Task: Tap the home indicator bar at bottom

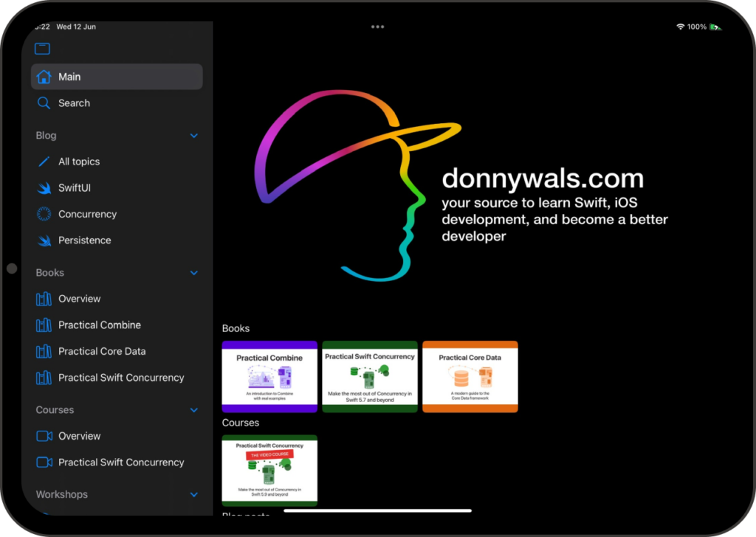Action: click(x=378, y=510)
